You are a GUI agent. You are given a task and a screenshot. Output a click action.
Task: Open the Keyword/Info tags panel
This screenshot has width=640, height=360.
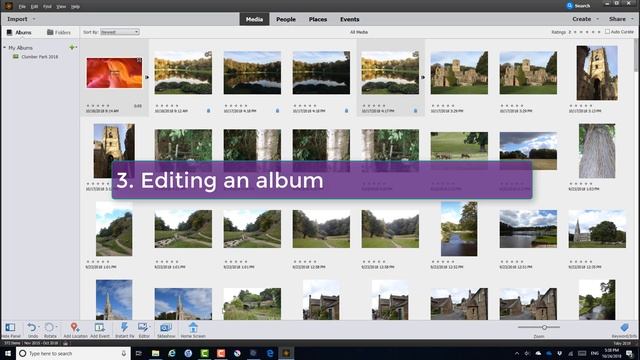(x=624, y=327)
